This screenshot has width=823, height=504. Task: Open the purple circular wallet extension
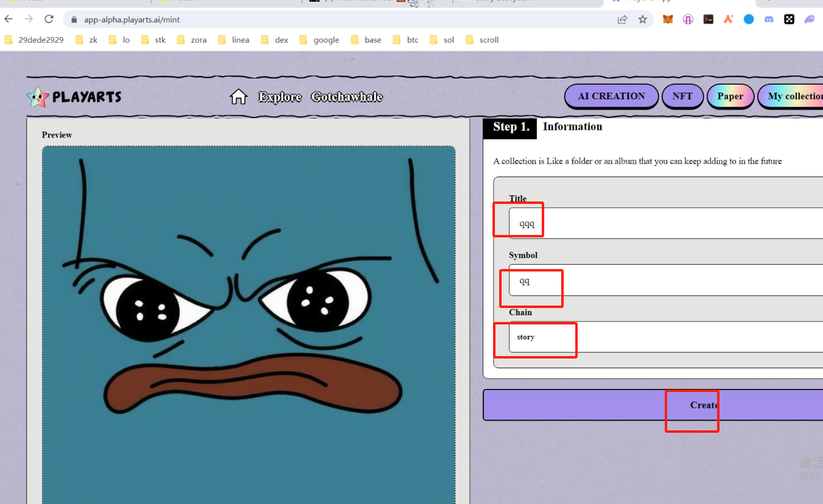688,19
